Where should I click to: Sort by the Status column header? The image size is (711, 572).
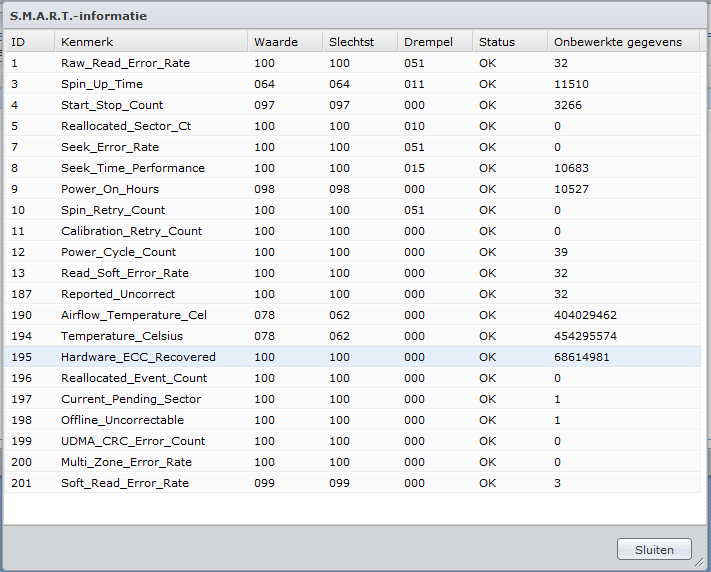pos(509,42)
